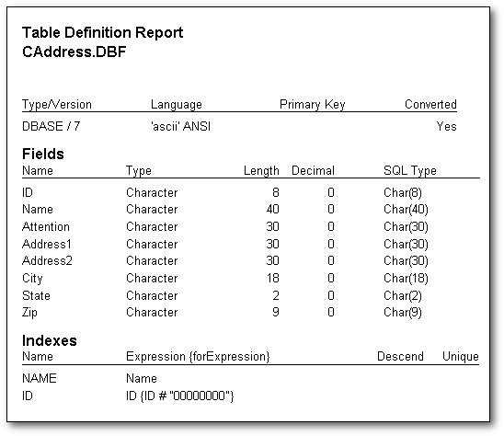Image resolution: width=504 pixels, height=436 pixels.
Task: Select the Attention field row name
Action: point(46,226)
